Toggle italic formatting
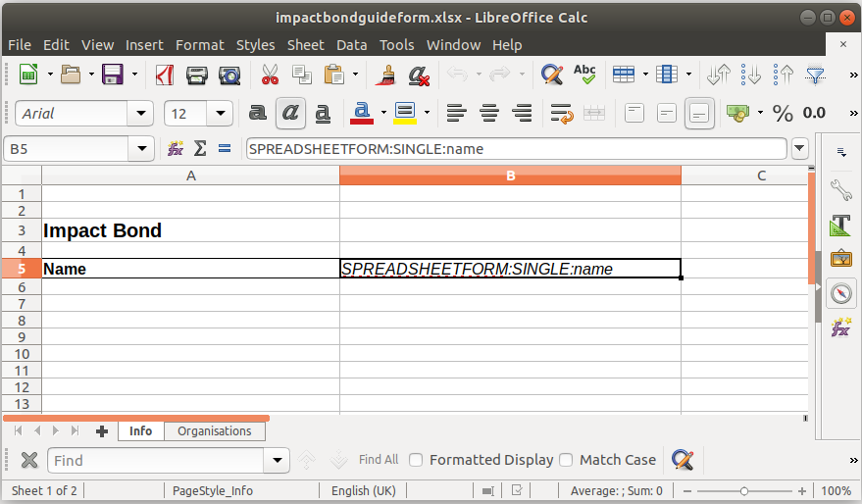 tap(290, 113)
